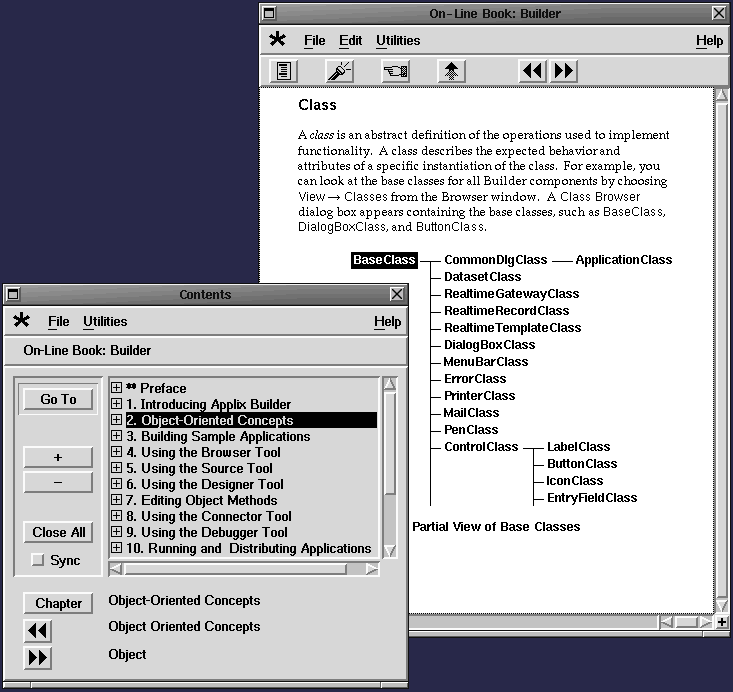Image resolution: width=733 pixels, height=692 pixels.
Task: Click the Chapter button
Action: (59, 603)
